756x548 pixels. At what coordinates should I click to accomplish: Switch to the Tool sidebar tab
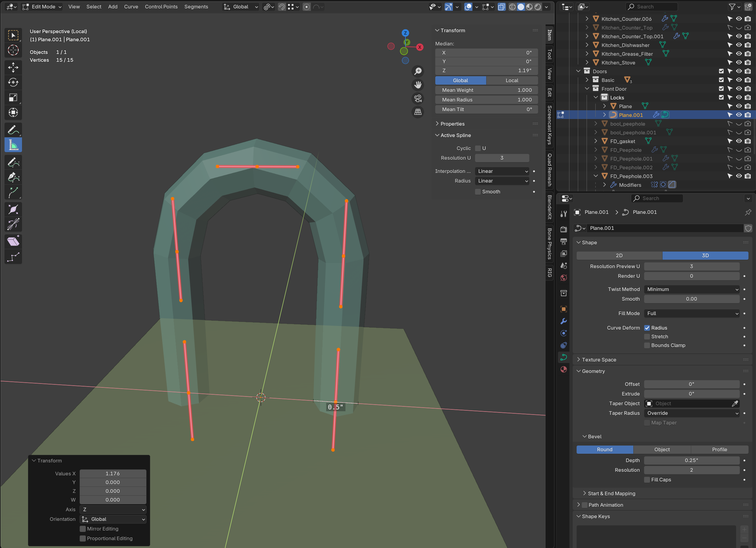(550, 54)
